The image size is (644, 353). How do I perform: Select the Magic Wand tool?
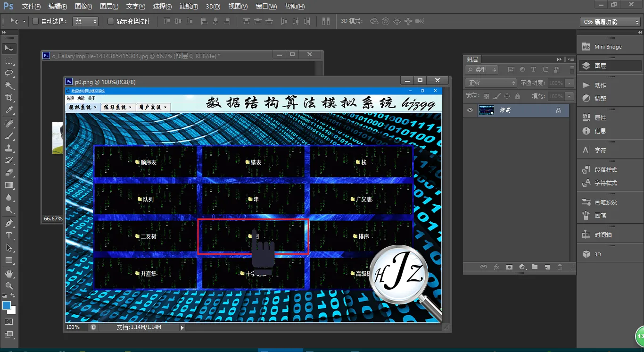pos(9,85)
